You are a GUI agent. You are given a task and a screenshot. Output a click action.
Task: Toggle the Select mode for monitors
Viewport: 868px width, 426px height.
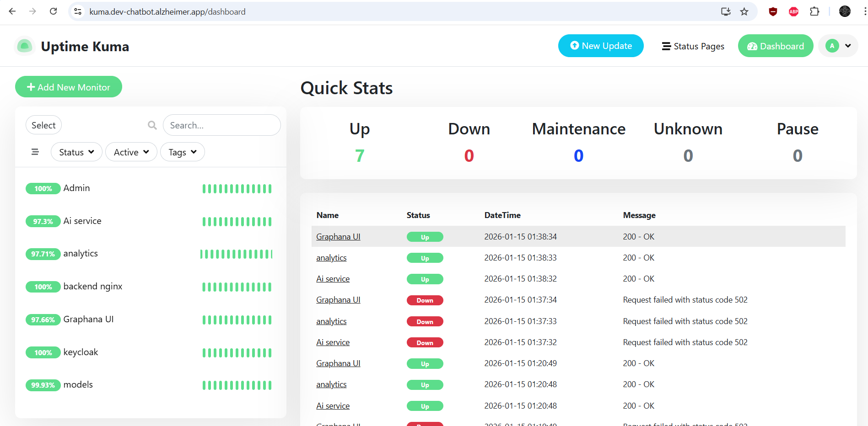[43, 125]
